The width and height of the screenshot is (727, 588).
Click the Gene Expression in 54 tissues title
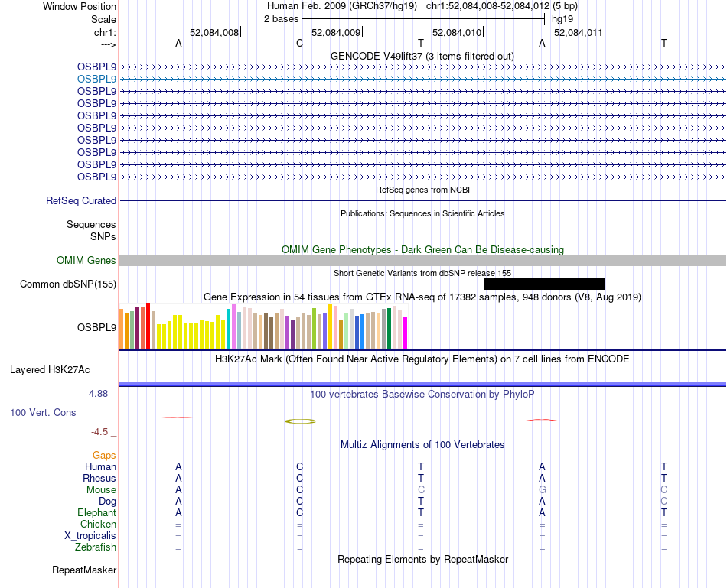(422, 297)
